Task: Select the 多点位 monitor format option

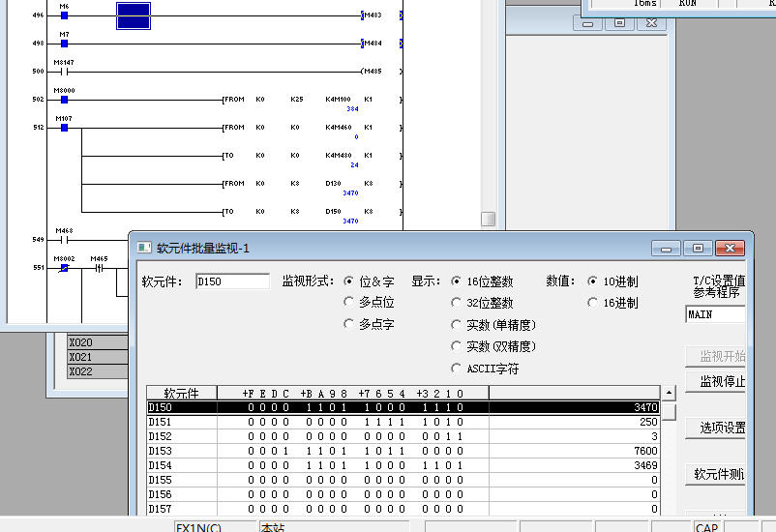Action: 348,303
